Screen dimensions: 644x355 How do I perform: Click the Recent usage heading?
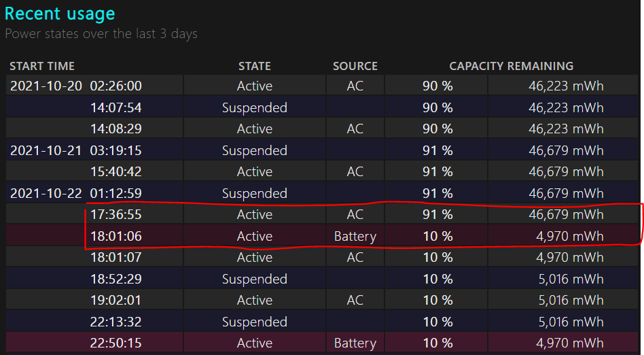point(60,14)
